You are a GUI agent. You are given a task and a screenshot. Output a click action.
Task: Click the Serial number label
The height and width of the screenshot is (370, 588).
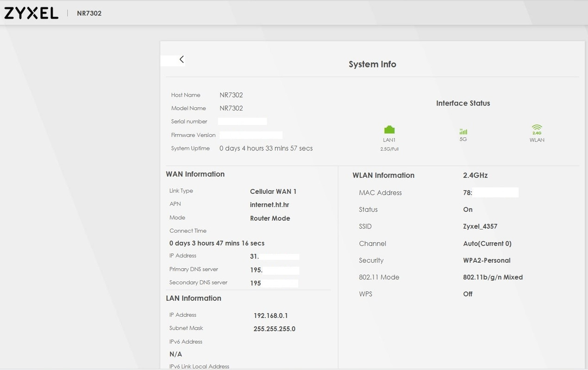(189, 122)
